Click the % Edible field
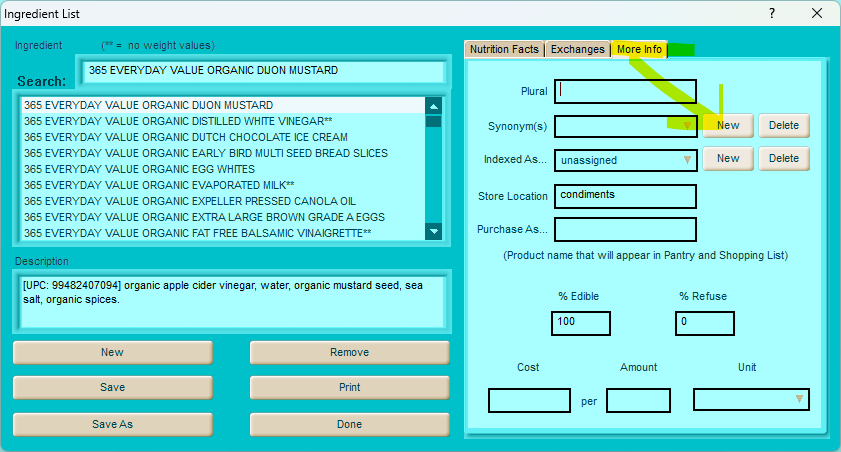The height and width of the screenshot is (452, 841). click(580, 323)
